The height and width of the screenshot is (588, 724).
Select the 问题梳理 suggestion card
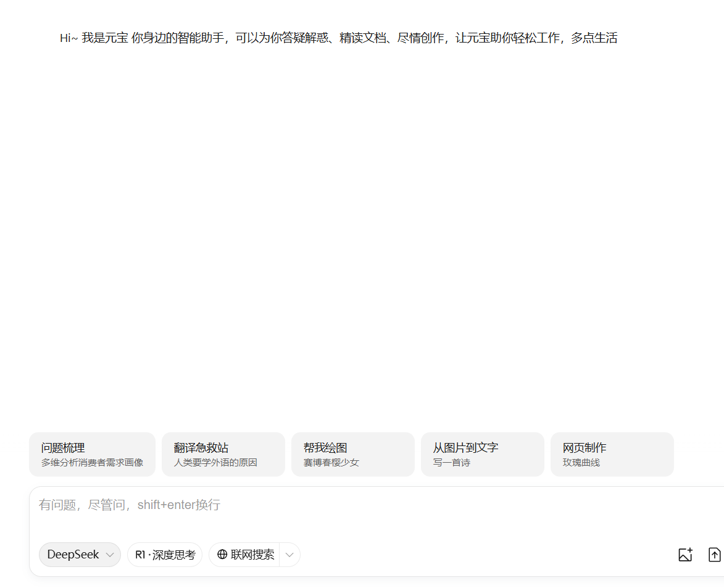pos(92,454)
